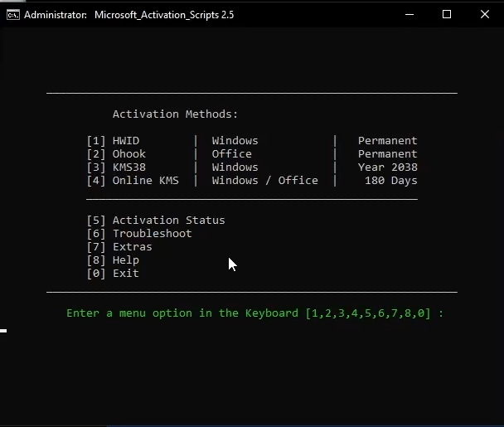Screen dimensions: 504x427
Task: Select the [0] Exit option
Action: [x=113, y=274]
